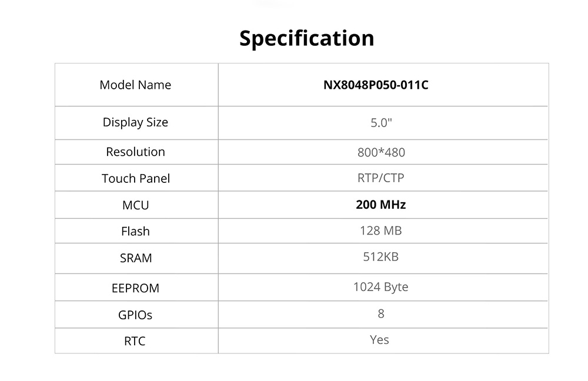Select the Resolution row label
The height and width of the screenshot is (381, 588).
[135, 152]
